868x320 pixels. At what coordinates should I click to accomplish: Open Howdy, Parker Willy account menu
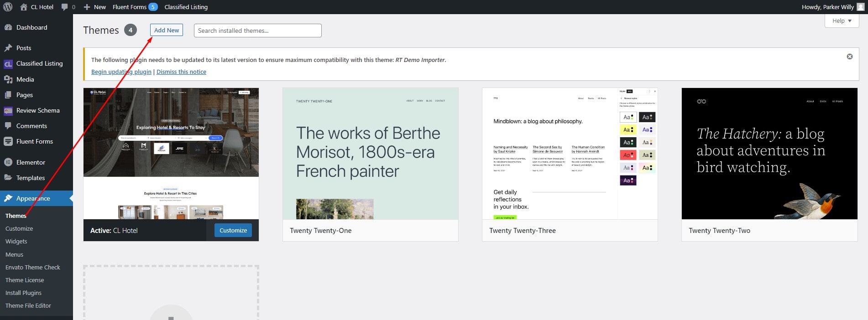[833, 7]
